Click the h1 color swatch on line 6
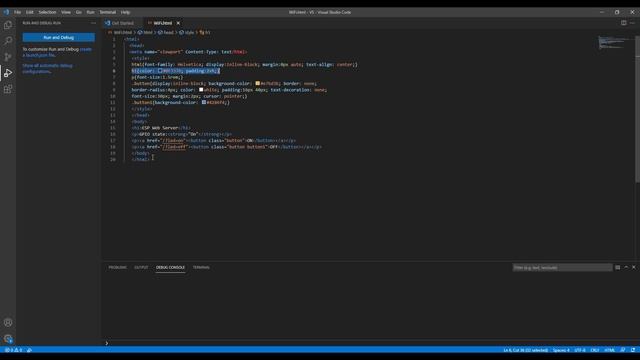This screenshot has height=360, width=640. [x=160, y=71]
